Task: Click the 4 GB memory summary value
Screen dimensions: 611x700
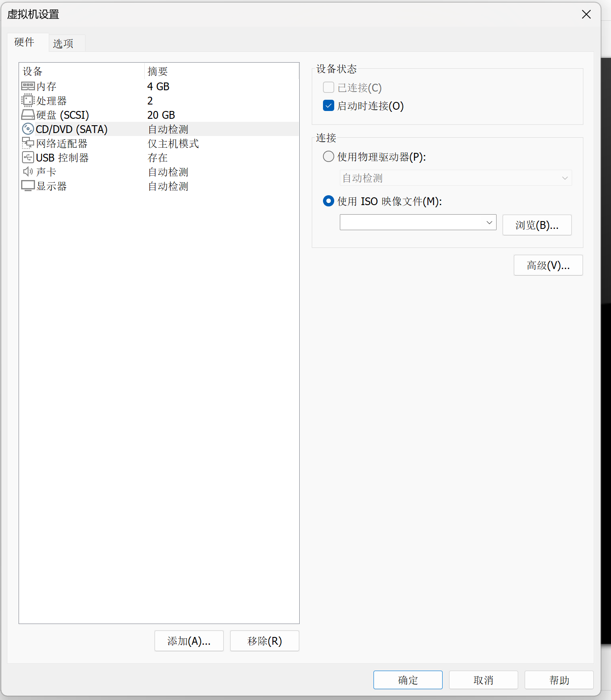Action: click(158, 86)
